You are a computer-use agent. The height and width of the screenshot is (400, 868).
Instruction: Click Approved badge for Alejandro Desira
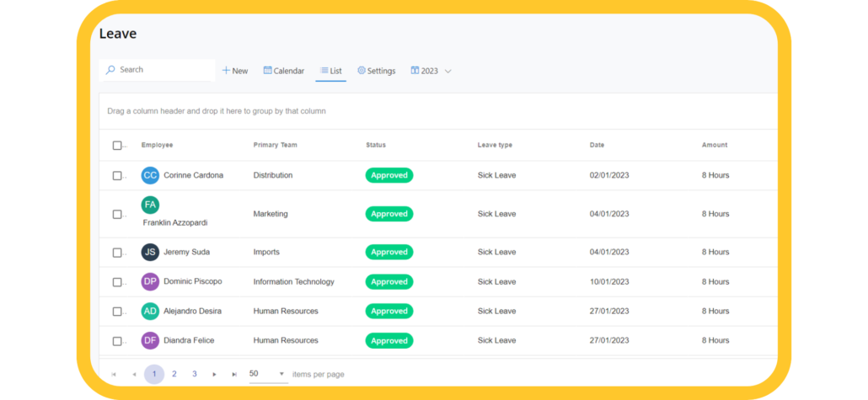pyautogui.click(x=389, y=312)
